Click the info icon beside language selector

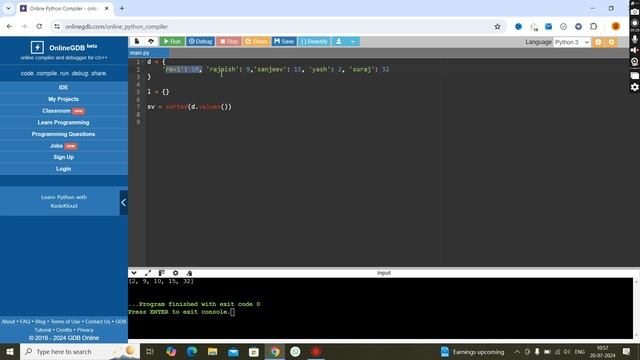[598, 42]
